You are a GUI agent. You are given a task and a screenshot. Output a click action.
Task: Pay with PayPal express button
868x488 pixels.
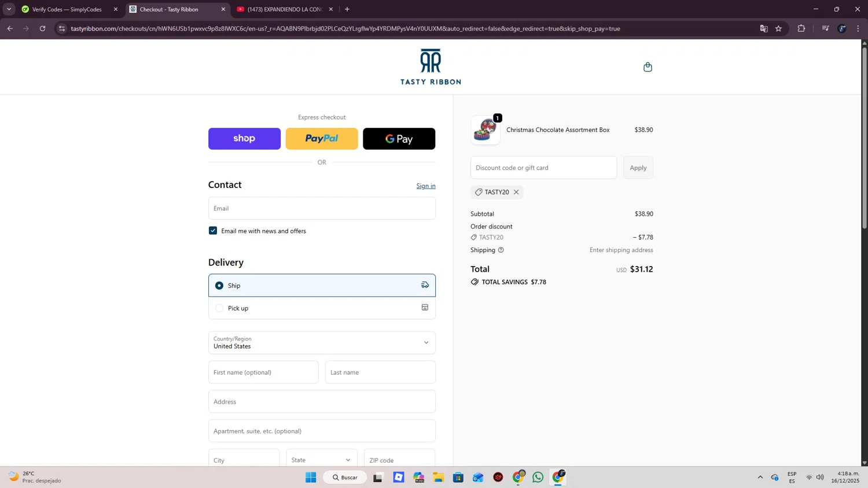click(x=322, y=139)
